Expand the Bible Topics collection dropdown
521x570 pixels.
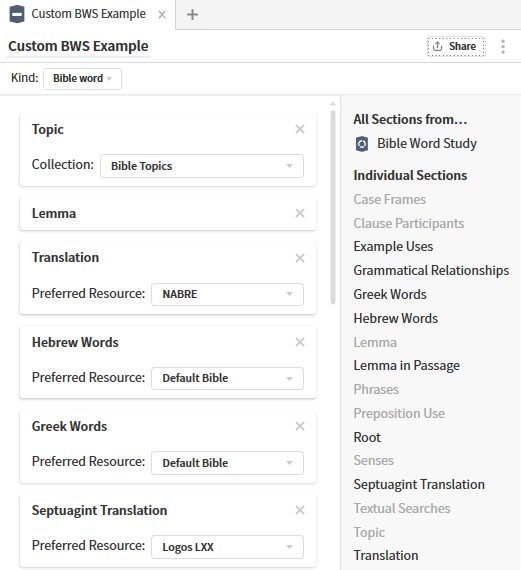202,166
